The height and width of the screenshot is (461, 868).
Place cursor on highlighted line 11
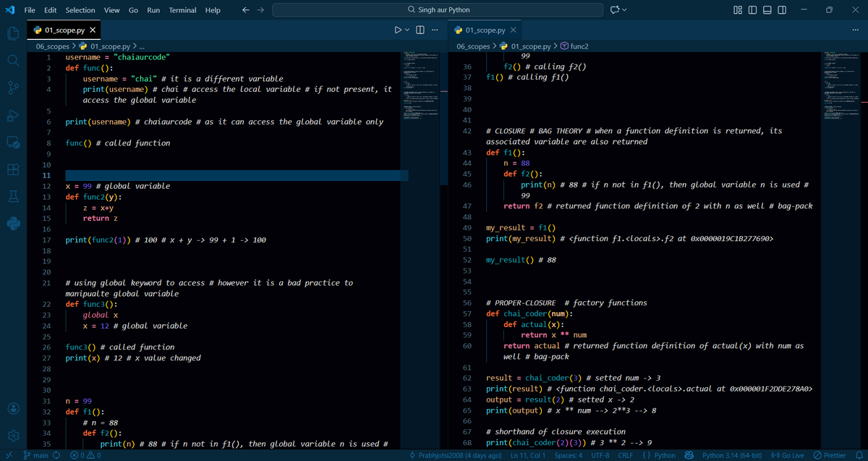236,175
